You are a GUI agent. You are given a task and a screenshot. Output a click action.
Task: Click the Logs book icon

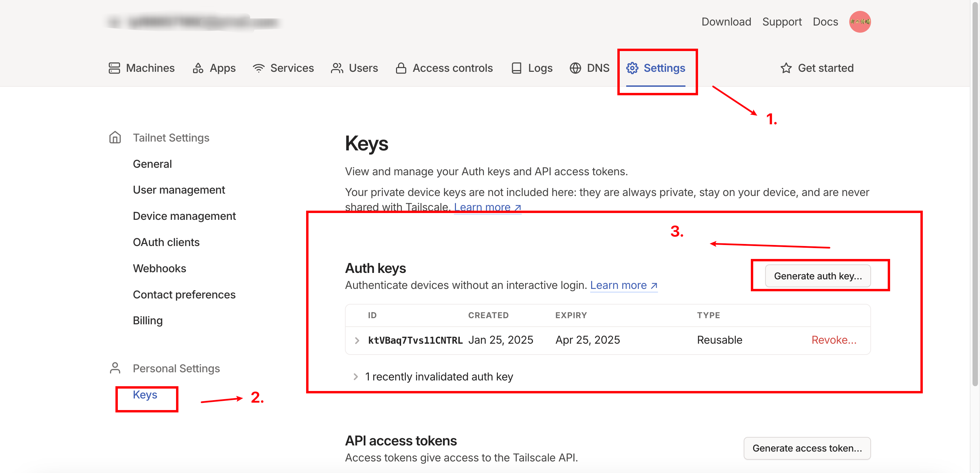[516, 68]
